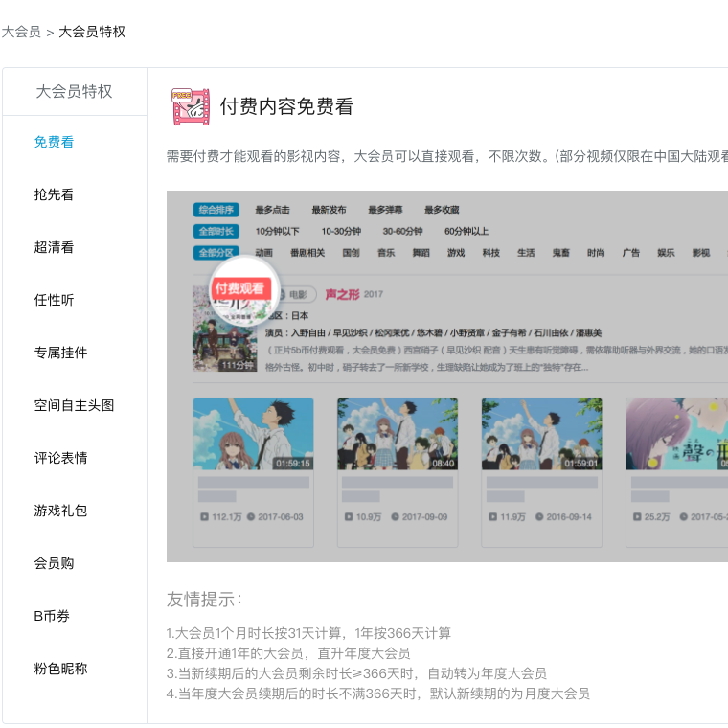Filter by 游戏 category

[x=456, y=253]
